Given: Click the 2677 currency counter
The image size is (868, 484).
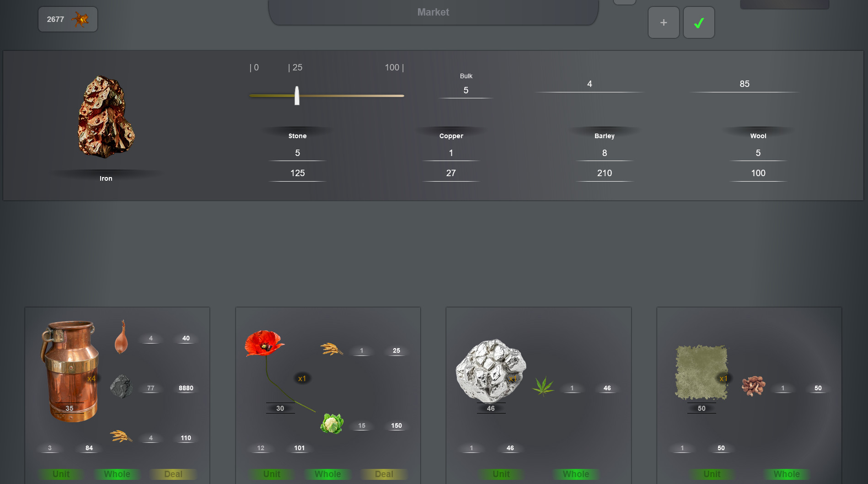Looking at the screenshot, I should pos(68,19).
